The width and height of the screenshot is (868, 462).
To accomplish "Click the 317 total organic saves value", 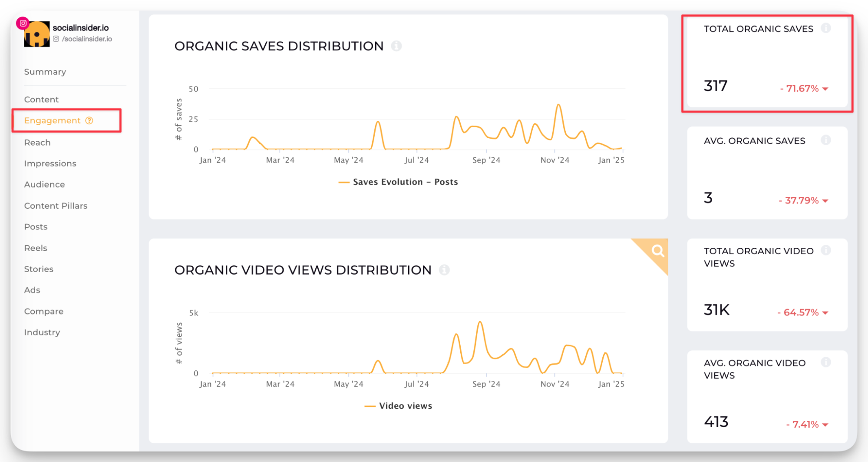I will (716, 86).
